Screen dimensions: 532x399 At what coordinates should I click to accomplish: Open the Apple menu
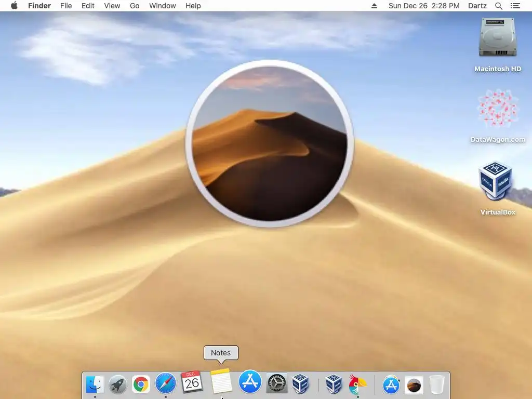click(14, 6)
